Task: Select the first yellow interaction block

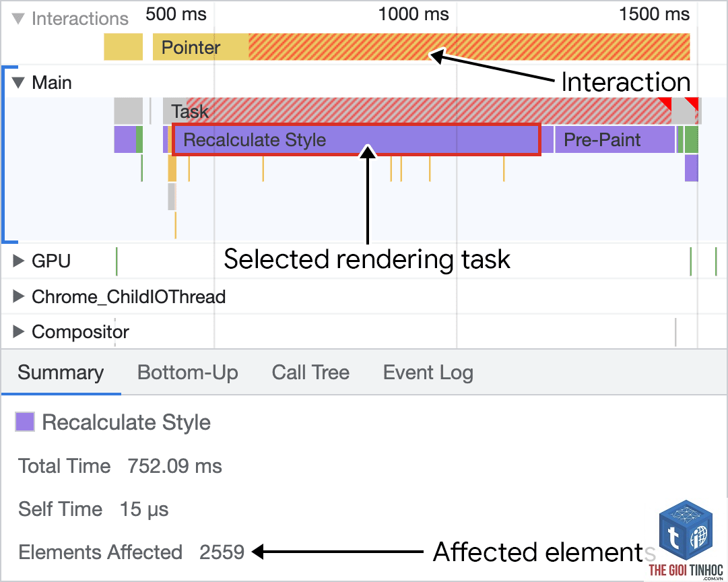Action: tap(123, 47)
